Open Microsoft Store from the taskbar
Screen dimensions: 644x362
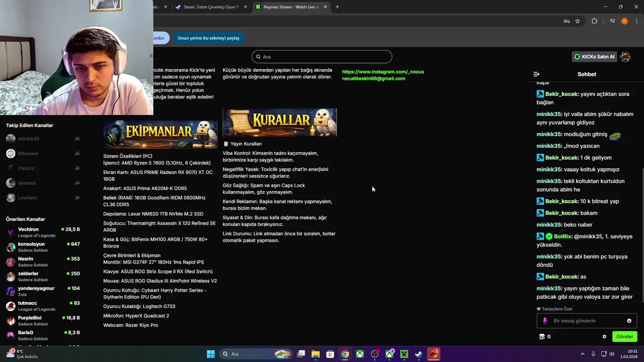[x=330, y=354]
